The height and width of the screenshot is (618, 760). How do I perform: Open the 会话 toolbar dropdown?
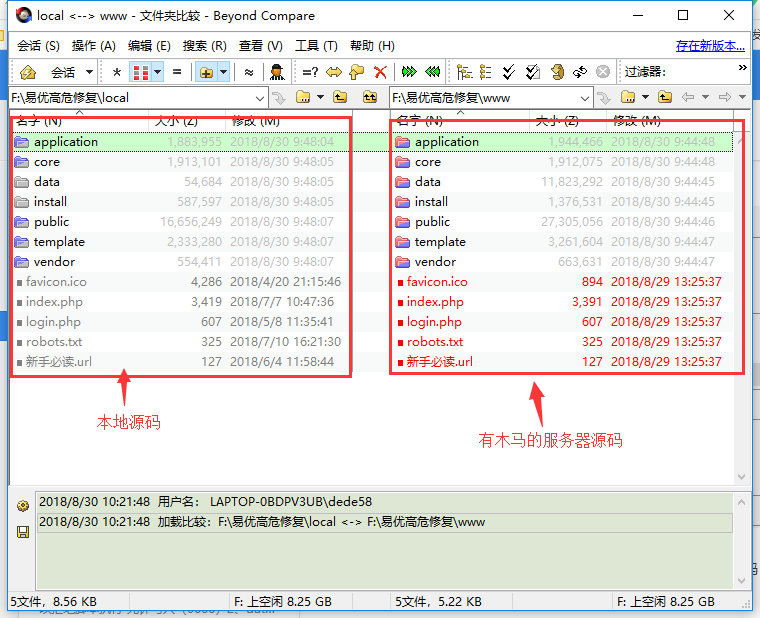(89, 73)
